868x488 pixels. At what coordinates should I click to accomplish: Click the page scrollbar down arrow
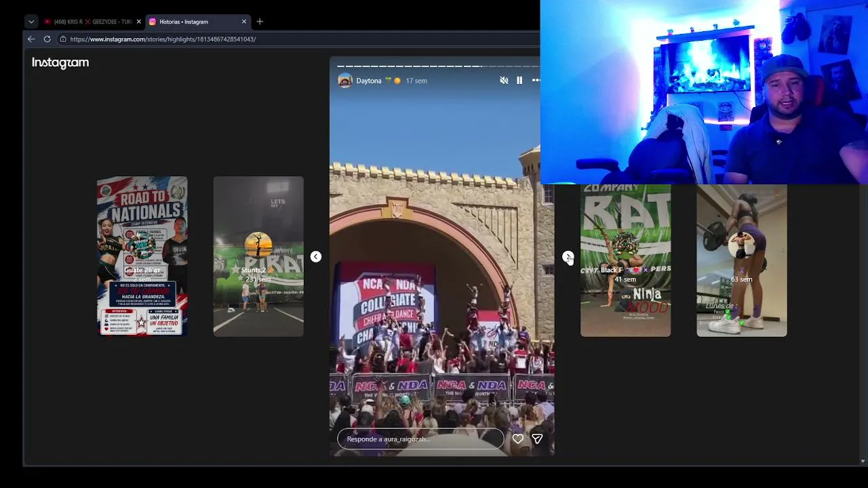(863, 462)
